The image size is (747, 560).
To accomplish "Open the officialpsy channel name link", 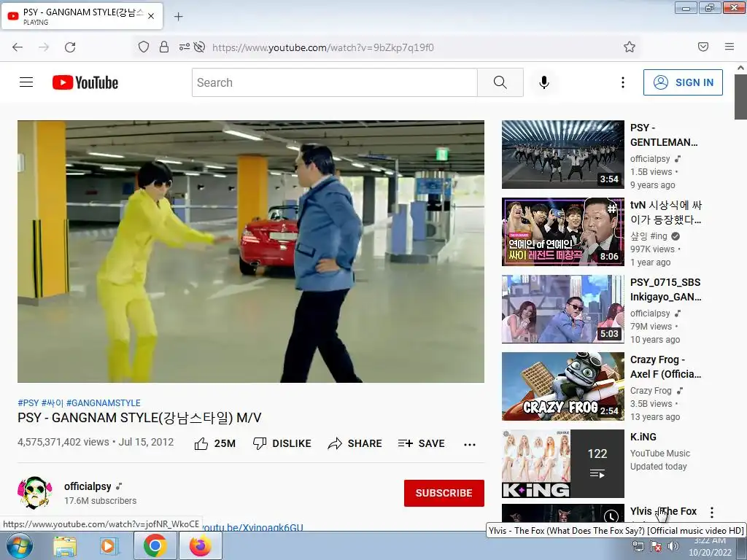I will point(88,486).
